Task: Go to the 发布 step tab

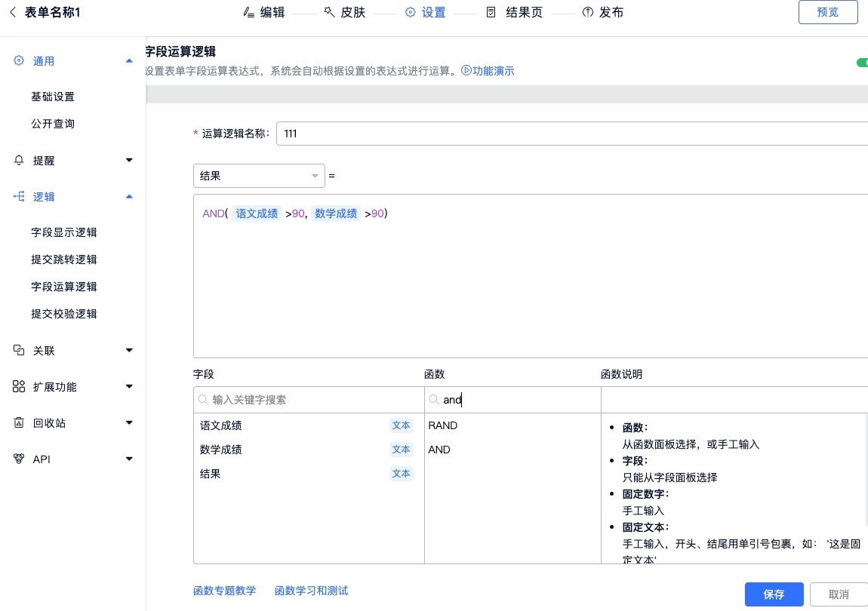Action: coord(602,13)
